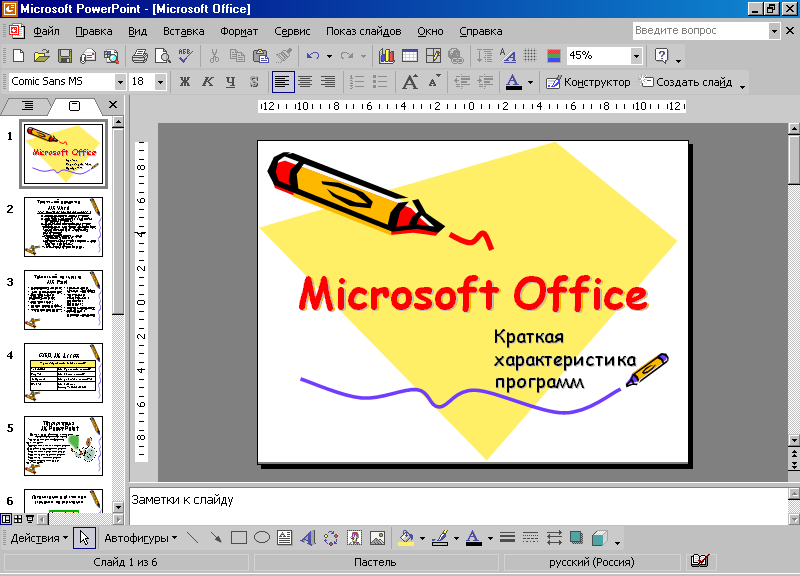Open the Вставка menu

point(184,31)
